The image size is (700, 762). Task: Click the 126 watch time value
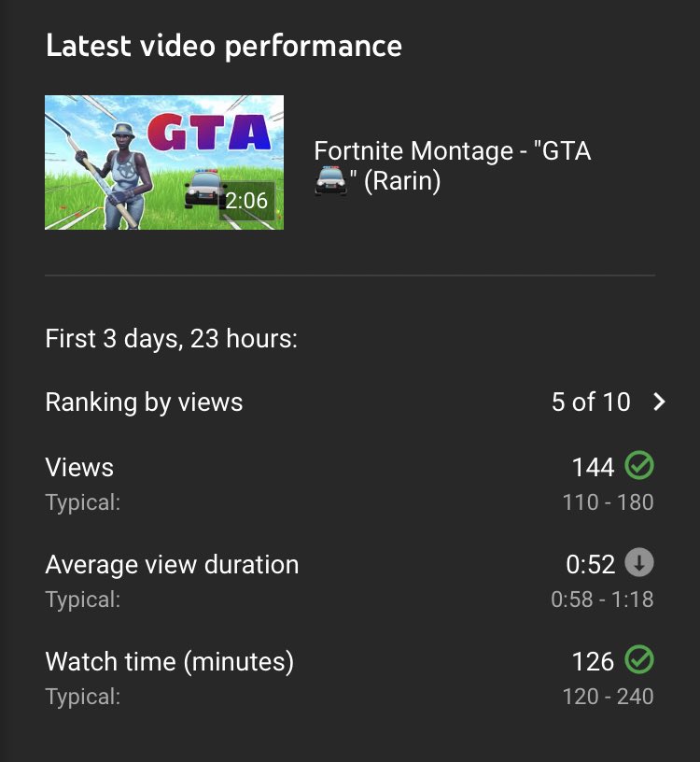click(x=593, y=662)
